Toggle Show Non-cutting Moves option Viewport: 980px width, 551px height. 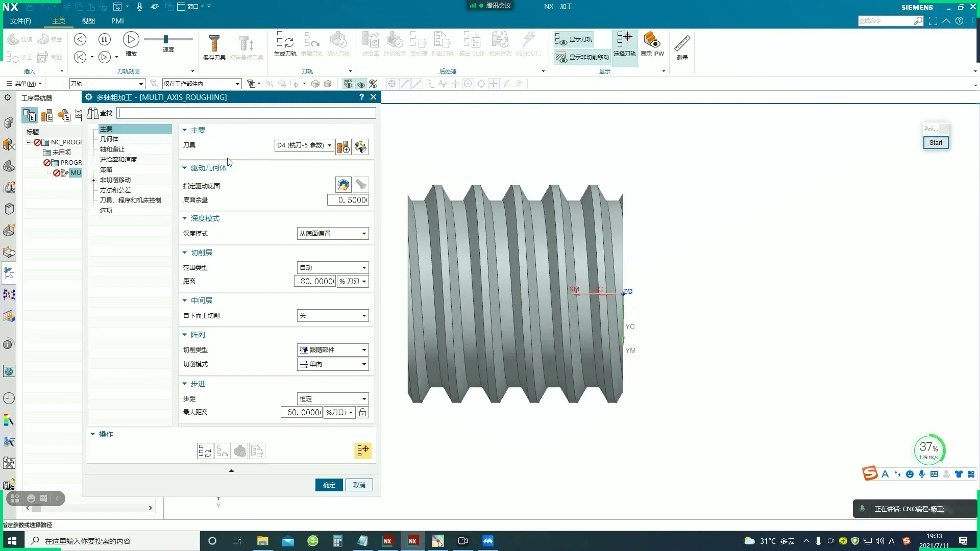coord(582,57)
